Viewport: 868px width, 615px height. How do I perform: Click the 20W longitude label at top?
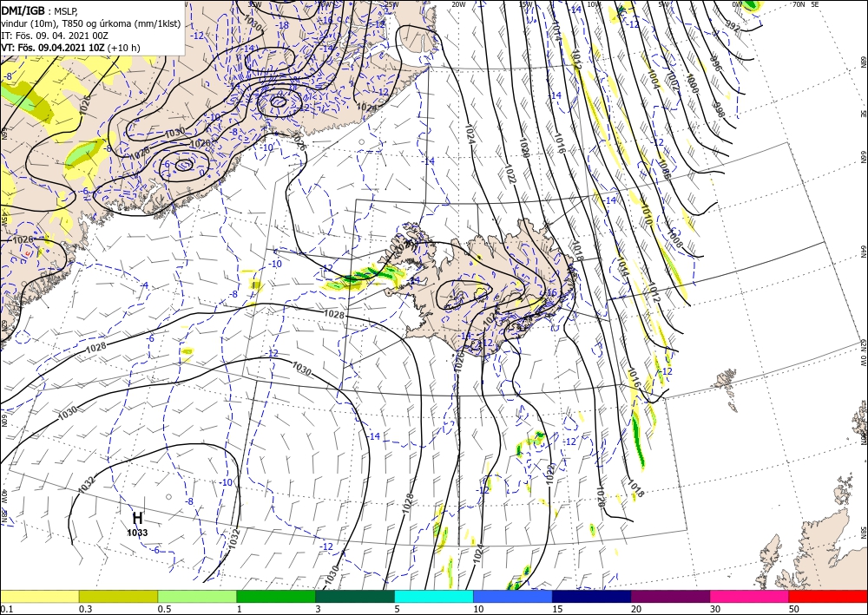pyautogui.click(x=457, y=5)
